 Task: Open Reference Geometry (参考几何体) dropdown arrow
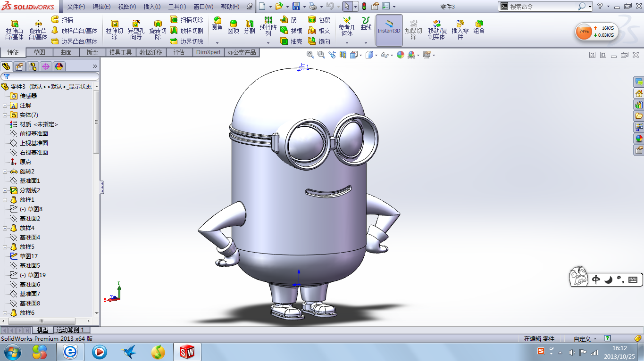[x=347, y=43]
